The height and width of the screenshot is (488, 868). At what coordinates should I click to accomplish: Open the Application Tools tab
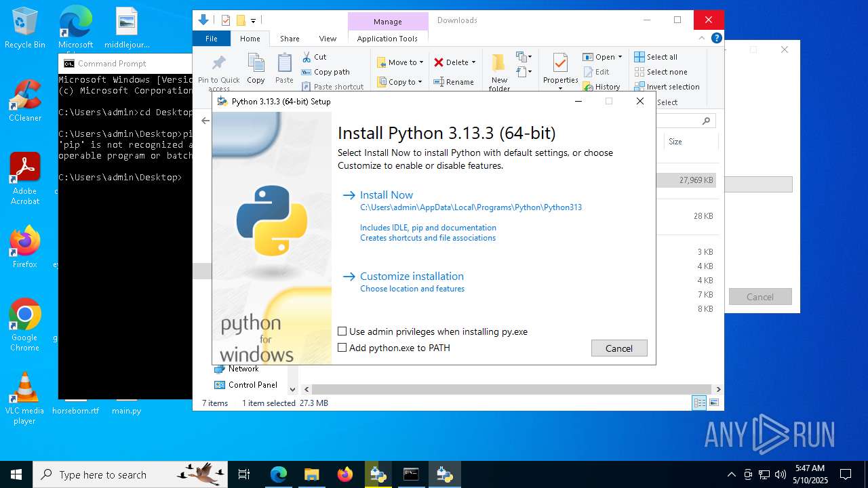tap(387, 39)
